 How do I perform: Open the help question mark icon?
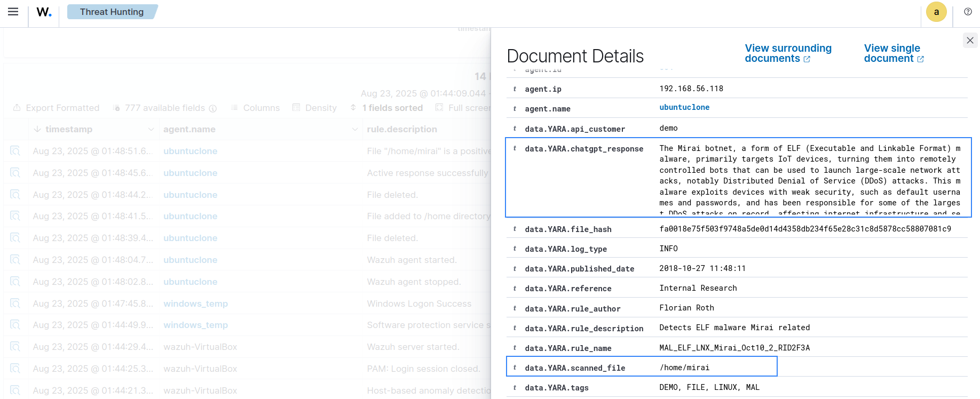tap(968, 12)
